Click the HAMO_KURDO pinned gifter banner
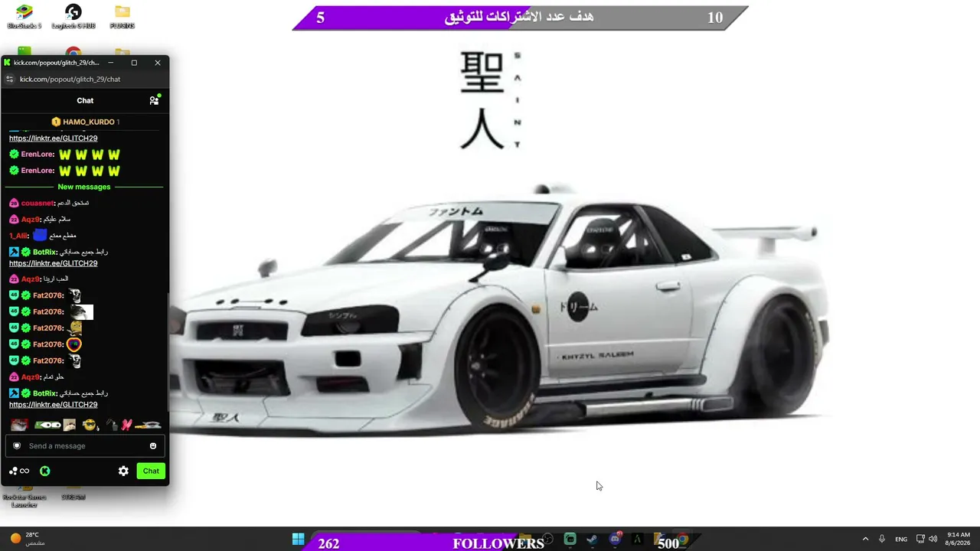 click(x=85, y=122)
